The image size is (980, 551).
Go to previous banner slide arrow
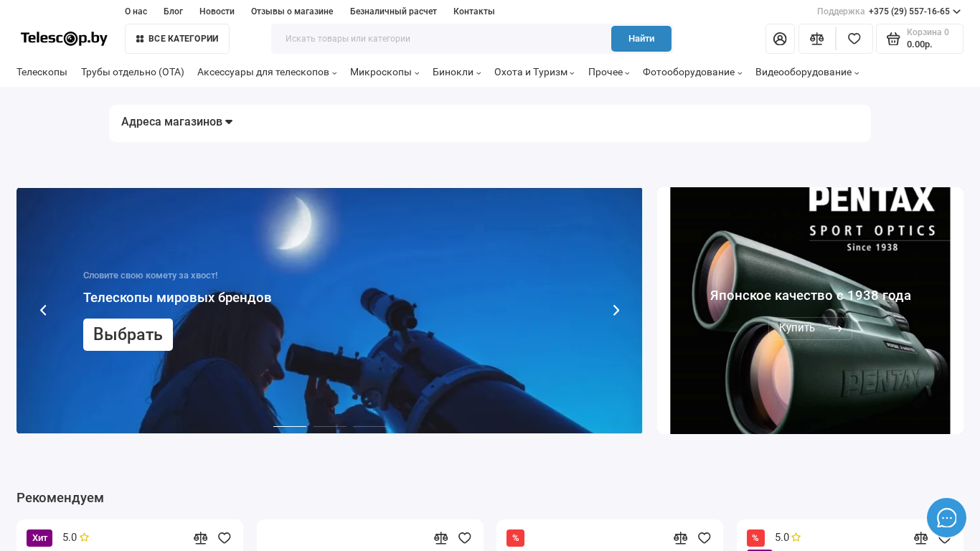[x=43, y=310]
